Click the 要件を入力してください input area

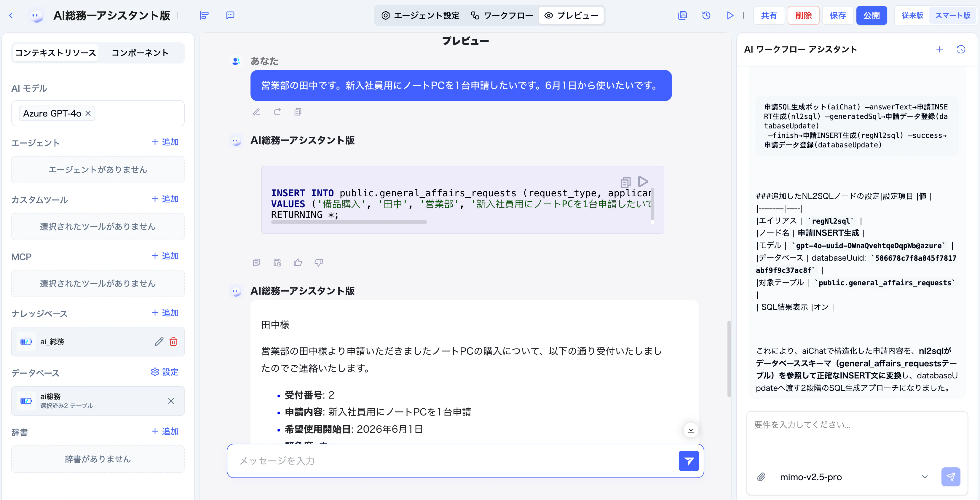click(x=857, y=438)
